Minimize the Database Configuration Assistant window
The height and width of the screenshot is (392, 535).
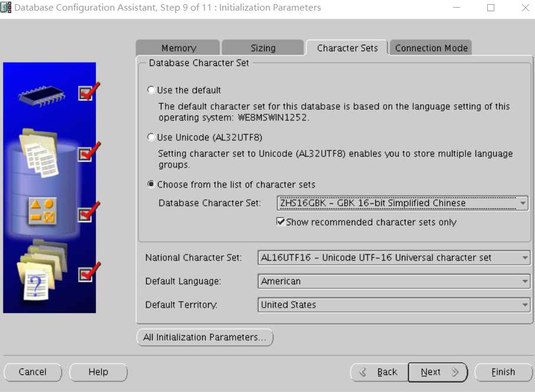click(457, 8)
